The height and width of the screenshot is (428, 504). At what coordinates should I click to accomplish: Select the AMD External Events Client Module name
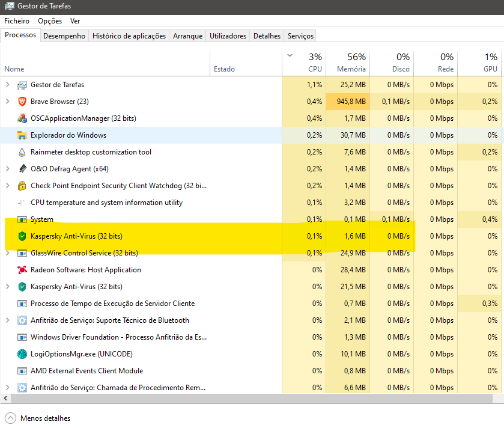87,371
